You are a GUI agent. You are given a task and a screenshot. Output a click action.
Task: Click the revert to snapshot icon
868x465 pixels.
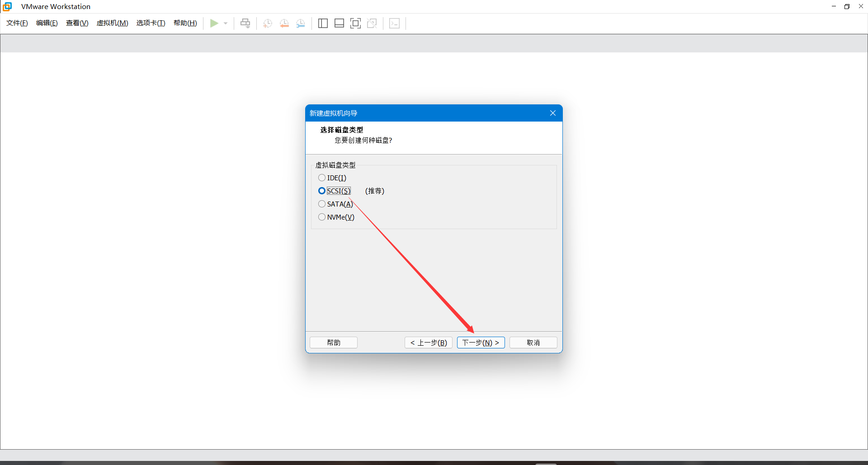click(x=284, y=23)
